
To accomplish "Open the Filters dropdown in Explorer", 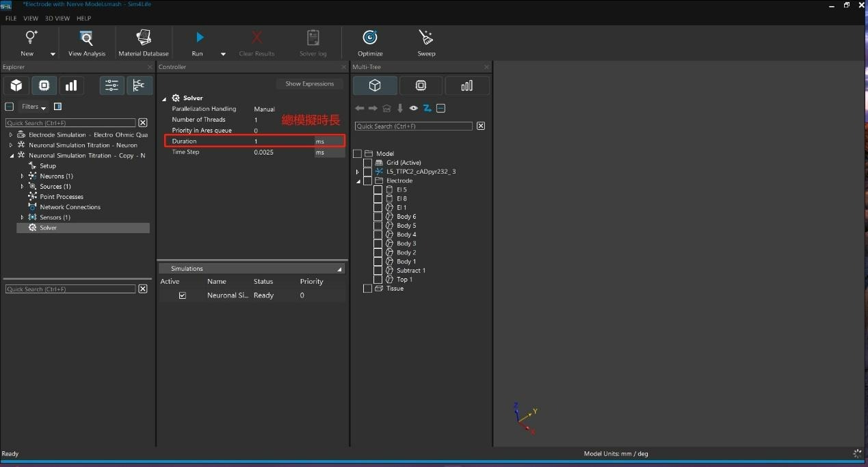I will [x=34, y=107].
